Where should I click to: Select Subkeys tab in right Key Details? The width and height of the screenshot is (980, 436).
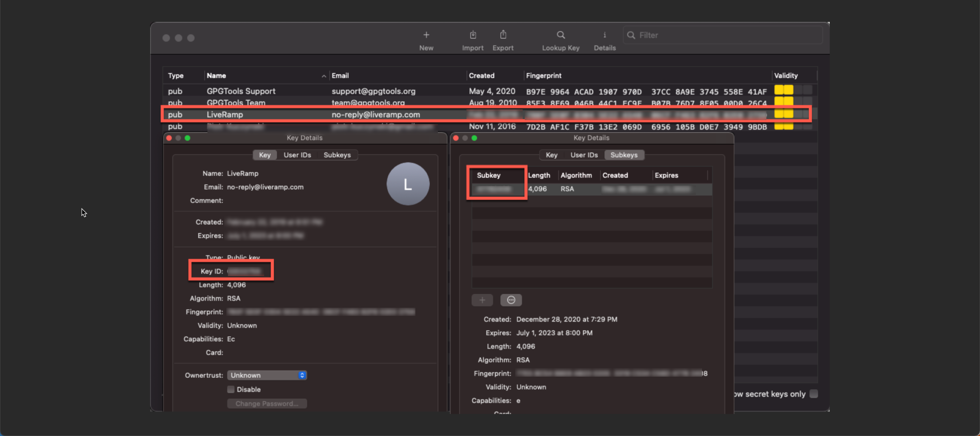pos(624,155)
